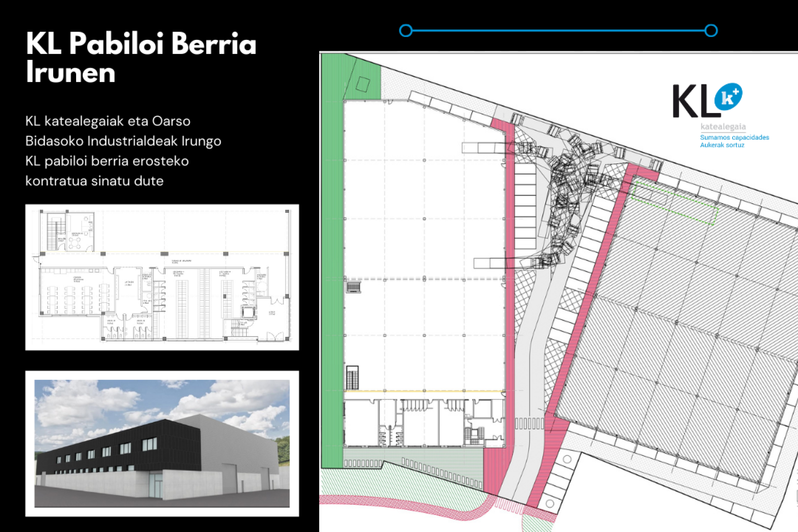
Task: Click the heading word "Irunen"
Action: point(71,72)
